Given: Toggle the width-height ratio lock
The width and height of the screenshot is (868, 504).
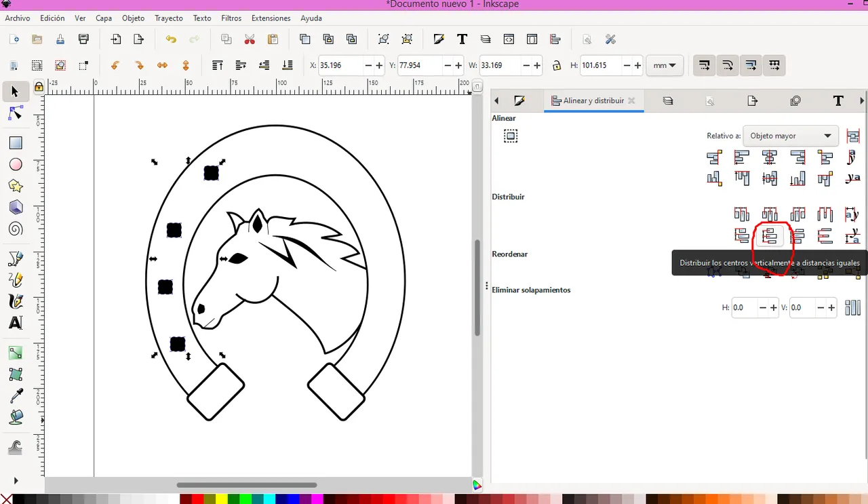Looking at the screenshot, I should (557, 66).
